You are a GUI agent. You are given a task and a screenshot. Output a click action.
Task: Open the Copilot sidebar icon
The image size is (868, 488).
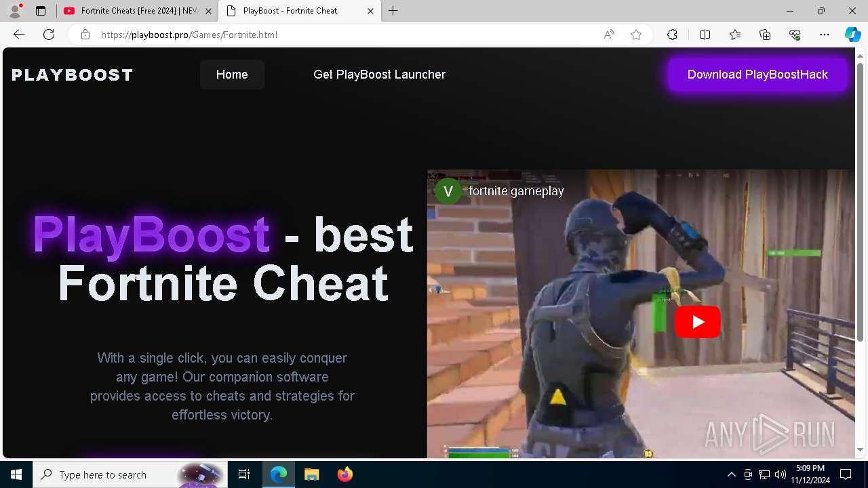tap(852, 35)
